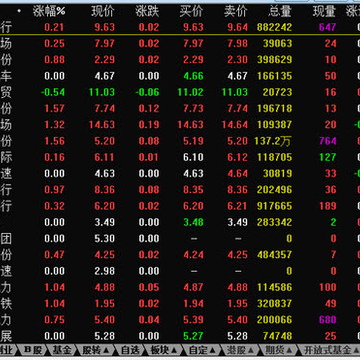
Task: Select the current price 2.98
Action: [x=104, y=271]
